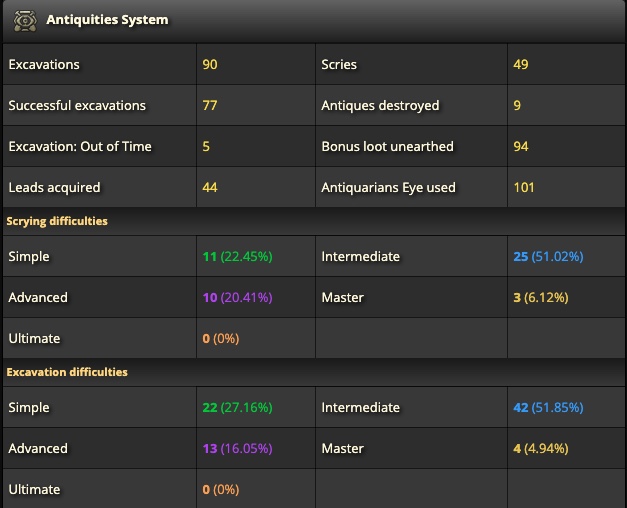Click the Scries label
This screenshot has width=627, height=508.
click(339, 64)
